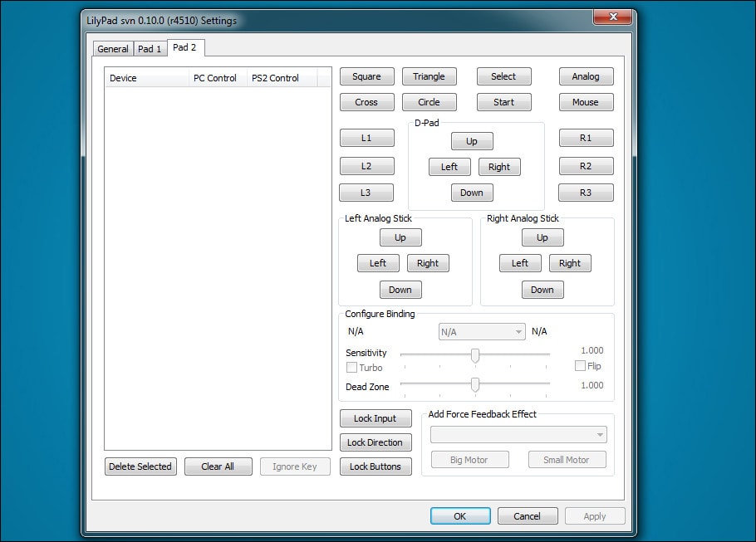The image size is (756, 542).
Task: Bind Left Analog Stick Left
Action: point(378,263)
